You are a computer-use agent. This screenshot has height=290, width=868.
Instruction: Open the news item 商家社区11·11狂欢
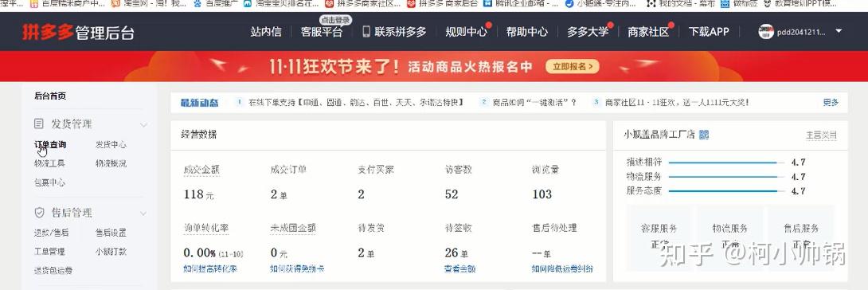(x=677, y=103)
